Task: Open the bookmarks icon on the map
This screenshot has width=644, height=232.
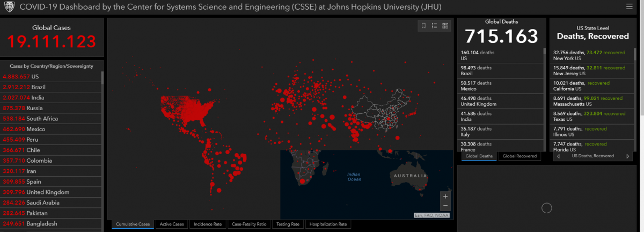Action: (423, 26)
